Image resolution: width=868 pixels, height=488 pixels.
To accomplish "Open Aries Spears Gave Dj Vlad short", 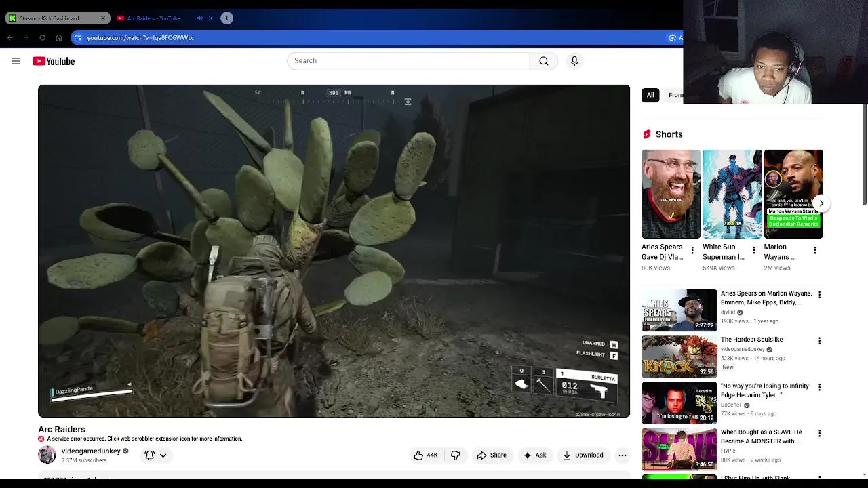I will [671, 194].
